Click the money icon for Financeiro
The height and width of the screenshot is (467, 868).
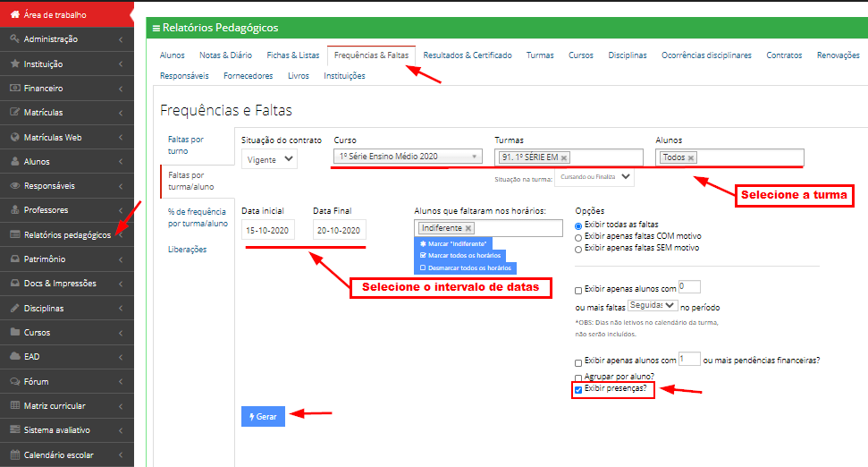[15, 88]
